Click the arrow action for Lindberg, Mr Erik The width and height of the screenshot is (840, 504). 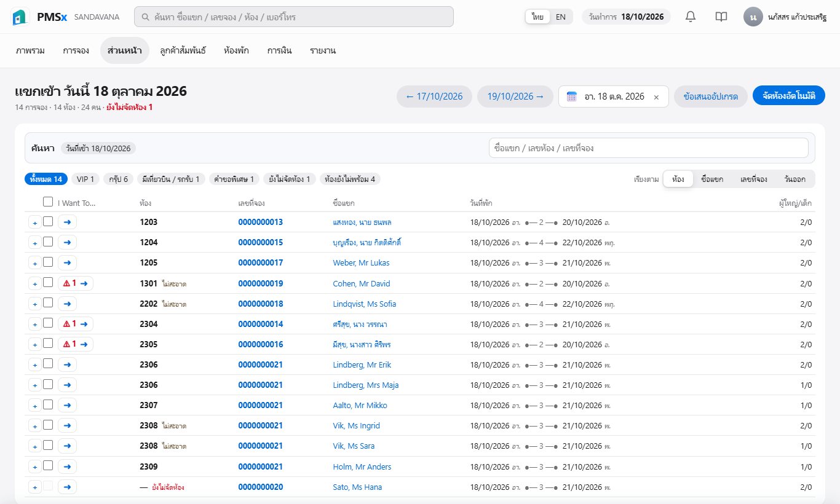pos(67,364)
